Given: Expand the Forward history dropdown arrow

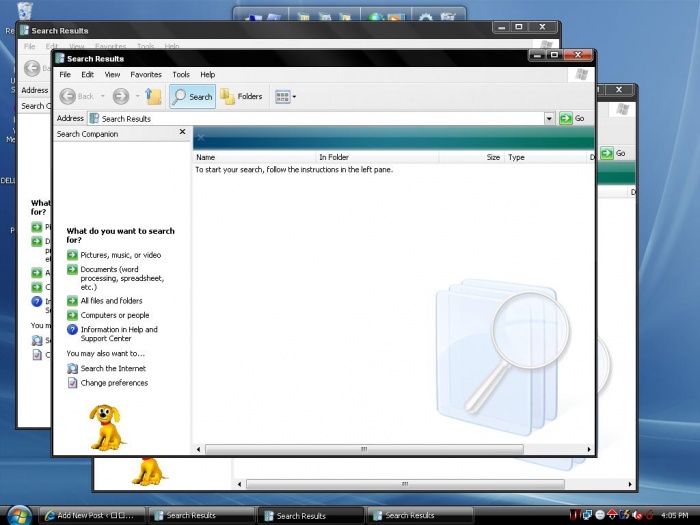Looking at the screenshot, I should pyautogui.click(x=138, y=96).
